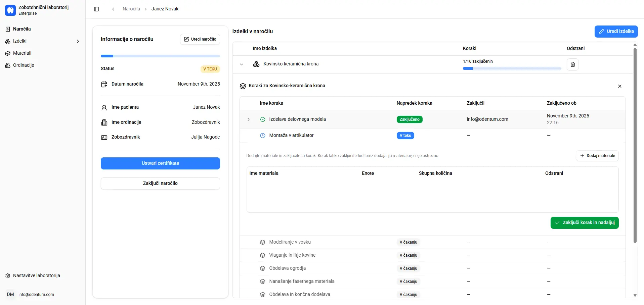Click the sidebar toggle icon in header

point(96,9)
